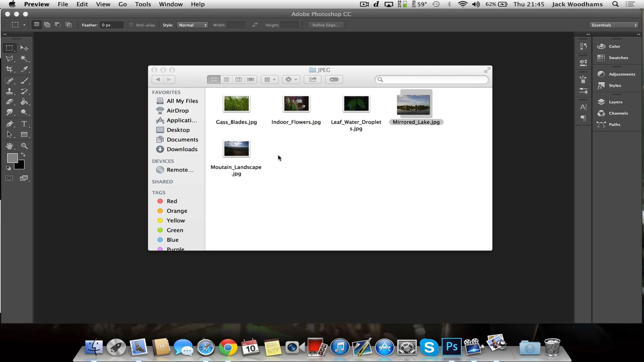Open the Layers panel
Image resolution: width=644 pixels, height=362 pixels.
(615, 102)
